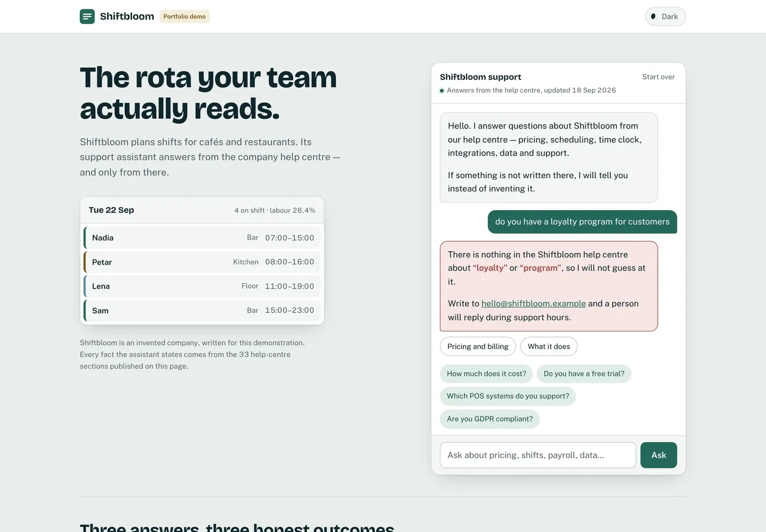Select Nadia's Bar shift row
766x532 pixels.
point(202,238)
